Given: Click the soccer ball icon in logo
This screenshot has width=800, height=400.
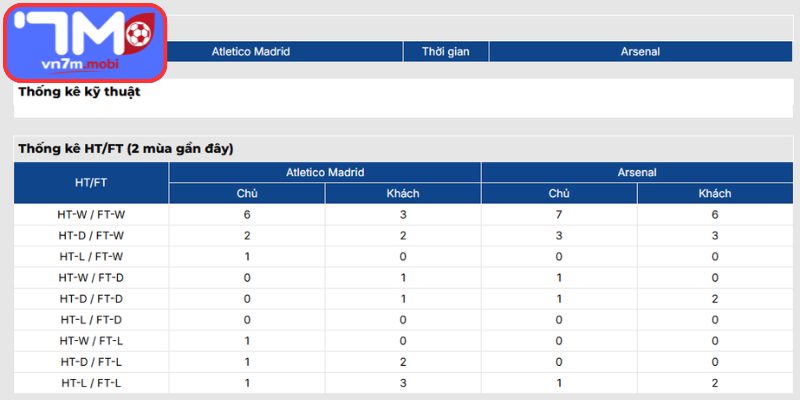Looking at the screenshot, I should pyautogui.click(x=139, y=34).
